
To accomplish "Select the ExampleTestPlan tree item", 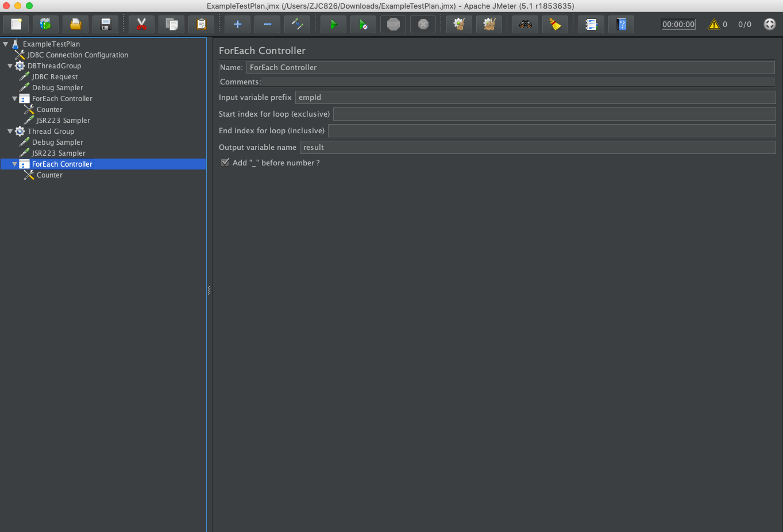I will [51, 44].
